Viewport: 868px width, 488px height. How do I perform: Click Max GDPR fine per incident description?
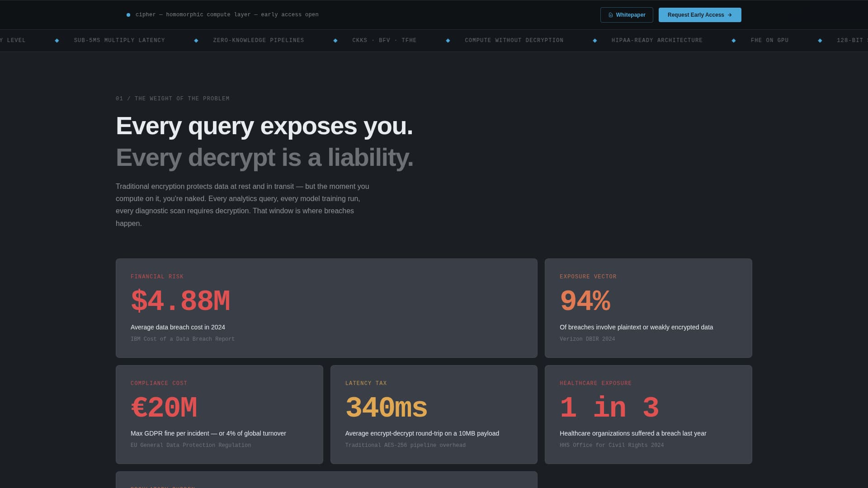208,433
